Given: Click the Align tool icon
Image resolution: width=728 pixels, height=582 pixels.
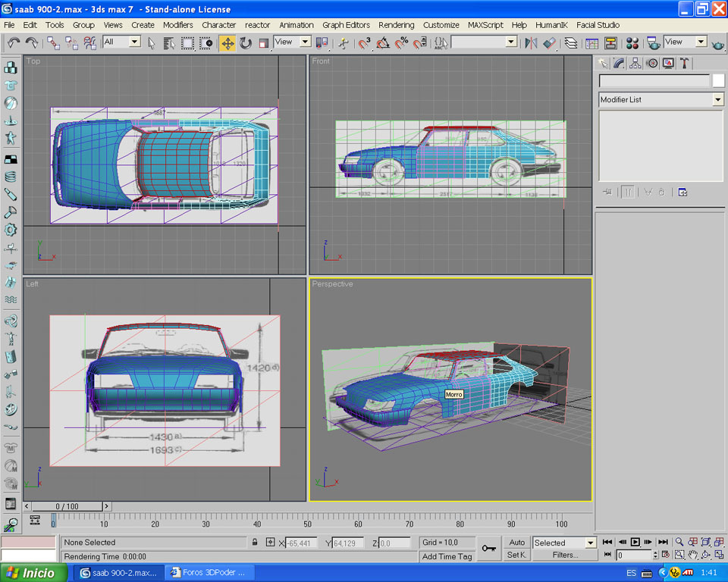Looking at the screenshot, I should pos(549,43).
